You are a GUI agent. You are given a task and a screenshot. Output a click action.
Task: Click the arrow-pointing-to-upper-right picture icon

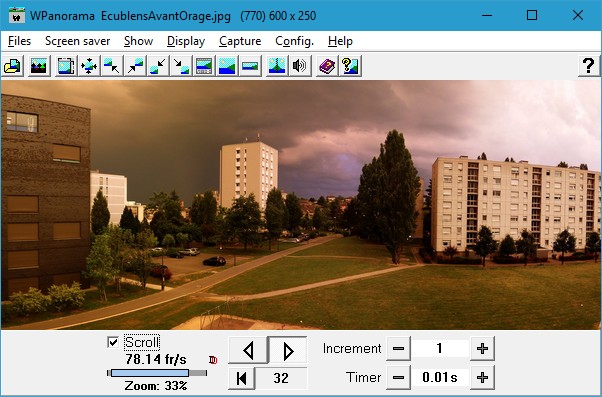point(135,66)
